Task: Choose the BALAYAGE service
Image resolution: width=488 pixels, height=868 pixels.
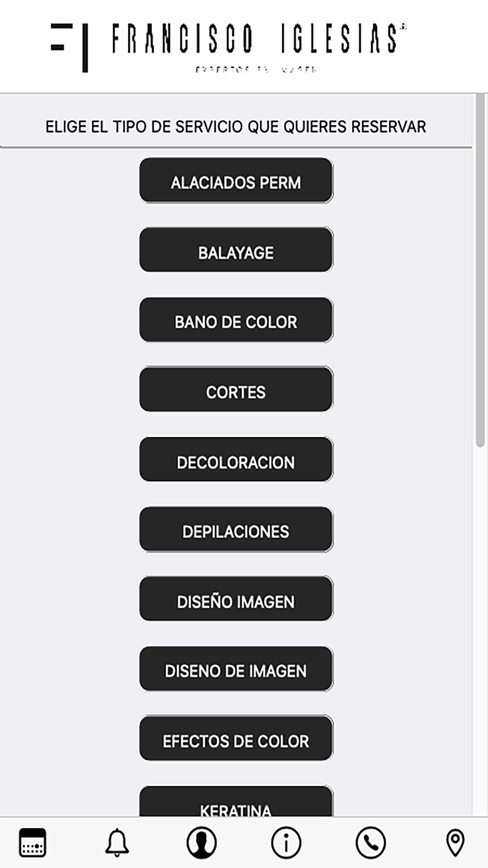Action: coord(236,250)
